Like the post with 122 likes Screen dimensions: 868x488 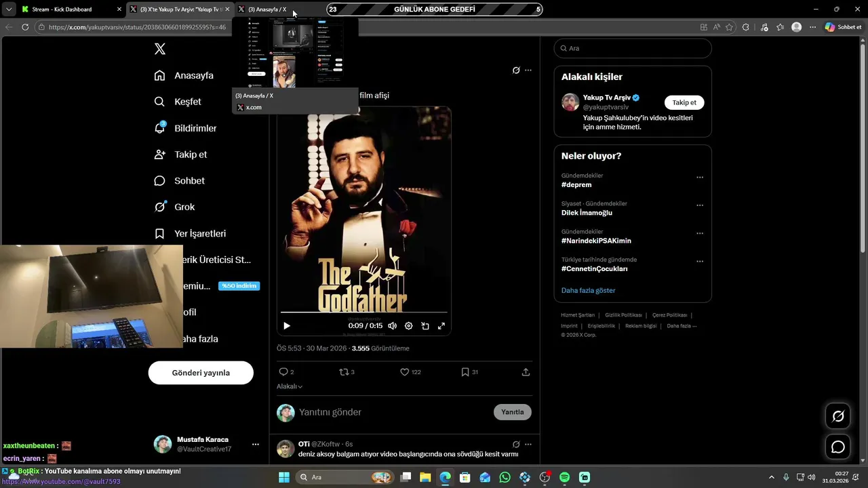pos(410,372)
